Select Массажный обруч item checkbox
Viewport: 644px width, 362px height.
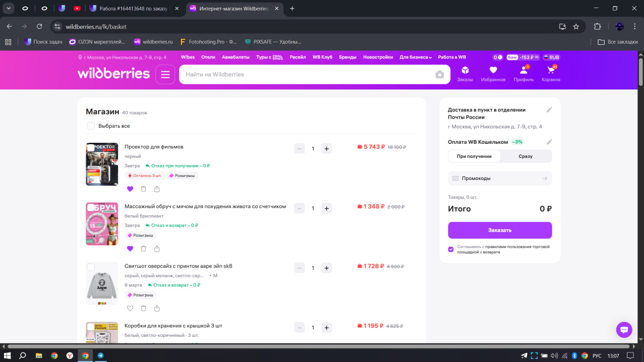coord(91,207)
